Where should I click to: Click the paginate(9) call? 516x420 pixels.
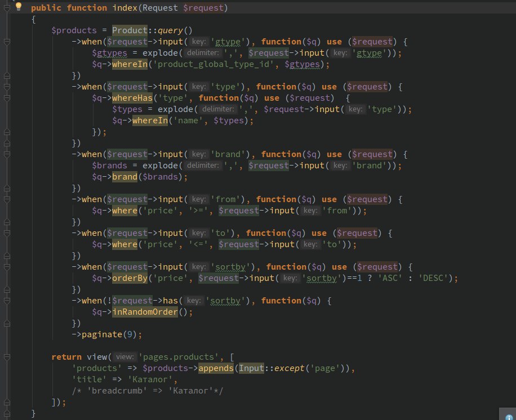109,334
